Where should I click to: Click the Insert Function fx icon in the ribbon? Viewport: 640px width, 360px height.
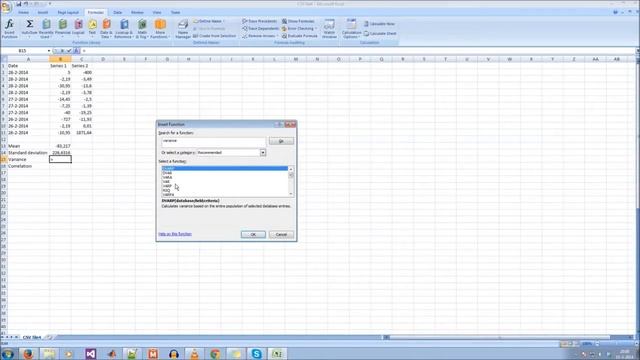click(x=9, y=29)
